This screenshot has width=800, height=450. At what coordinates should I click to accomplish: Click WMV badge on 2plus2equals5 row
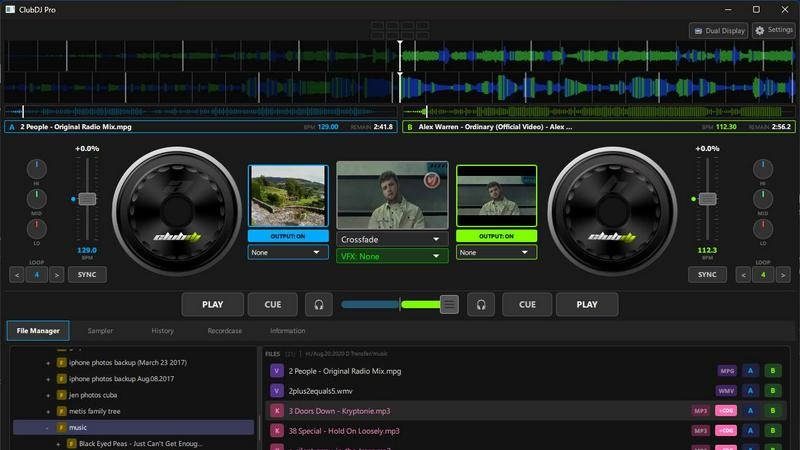[x=726, y=391]
